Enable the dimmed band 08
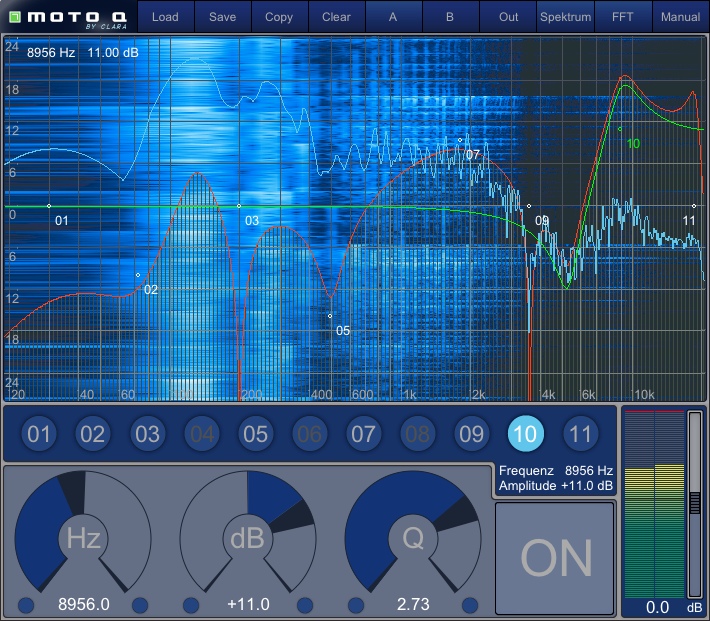The height and width of the screenshot is (621, 710). click(x=417, y=434)
